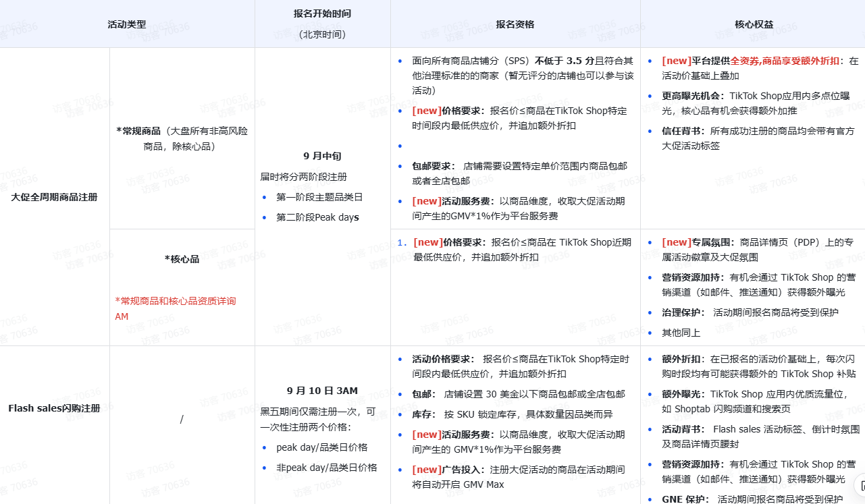
Task: Click the [new]广告投入 bullet heading
Action: [450, 470]
